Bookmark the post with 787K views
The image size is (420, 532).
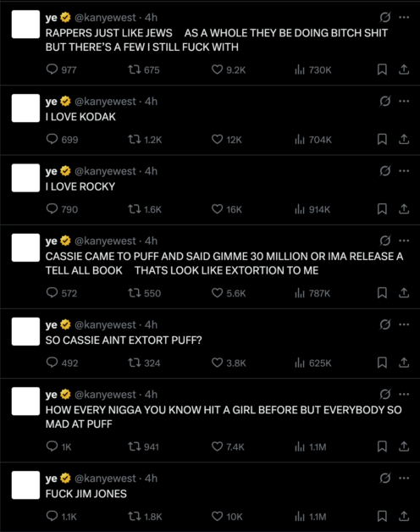click(382, 293)
